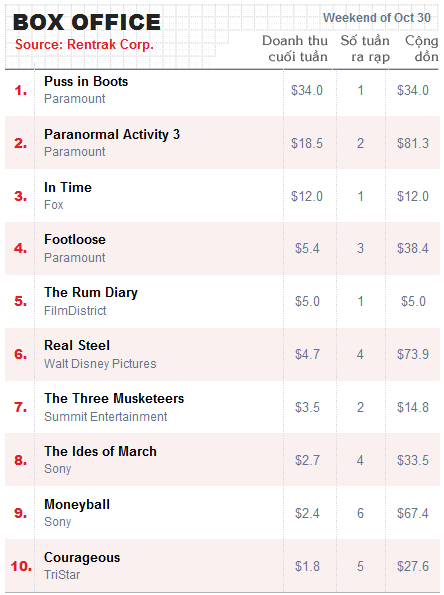
Task: Click the Source: Rentrak Corp. text
Action: point(84,44)
